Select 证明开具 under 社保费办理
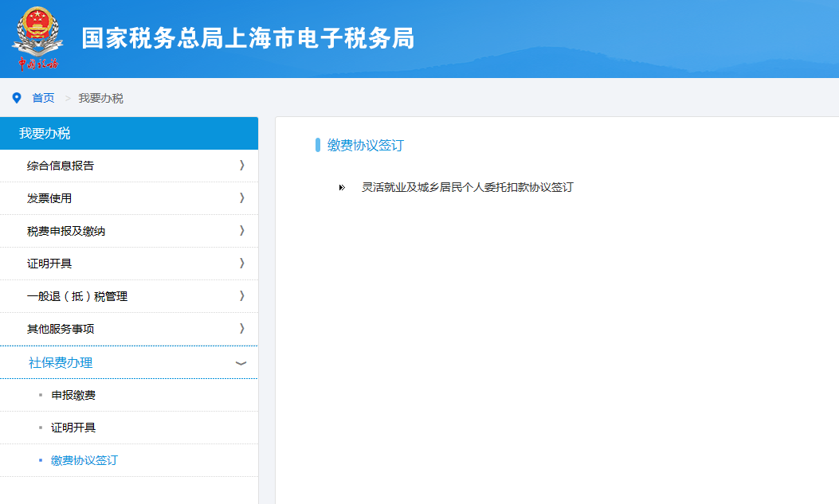This screenshot has height=504, width=839. coord(73,428)
